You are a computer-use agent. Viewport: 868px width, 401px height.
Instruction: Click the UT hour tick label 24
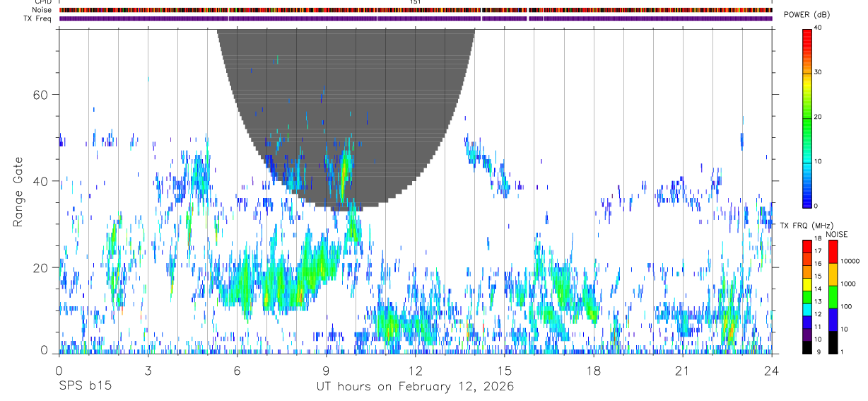click(771, 371)
